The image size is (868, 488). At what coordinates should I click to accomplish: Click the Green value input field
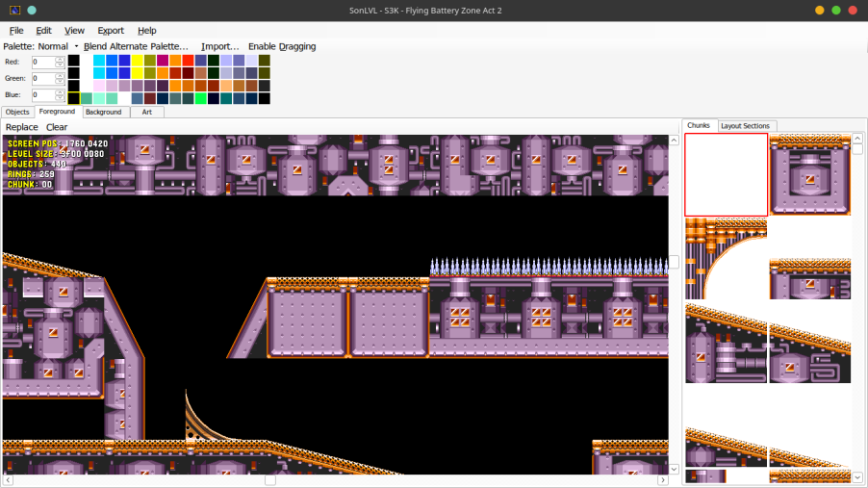pyautogui.click(x=43, y=78)
